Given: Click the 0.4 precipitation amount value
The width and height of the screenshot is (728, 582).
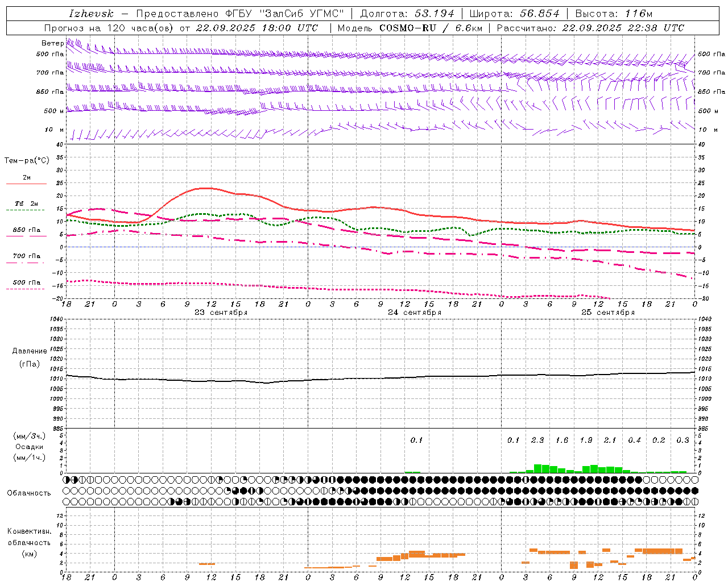Looking at the screenshot, I should click(634, 440).
